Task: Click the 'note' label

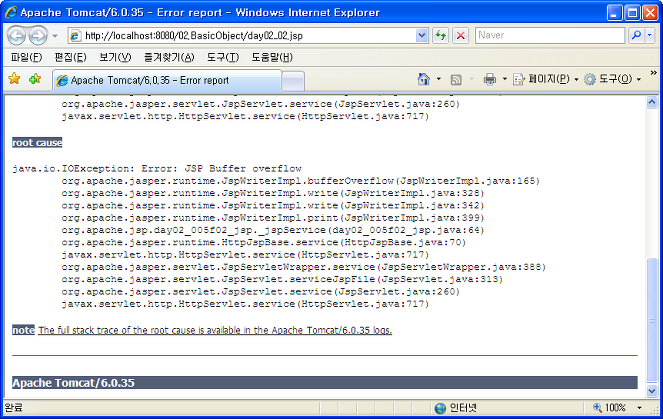Action: point(23,330)
